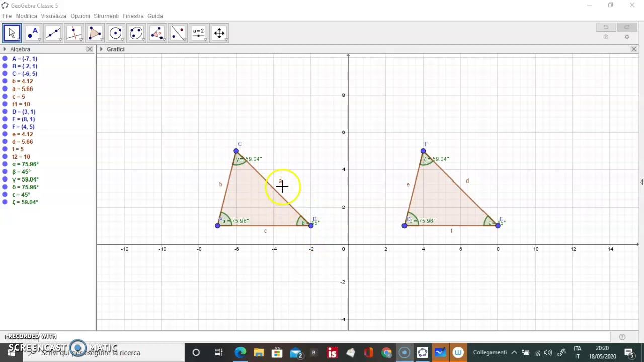The width and height of the screenshot is (644, 362).
Task: Open the toolbar help question mark
Action: pos(606,37)
